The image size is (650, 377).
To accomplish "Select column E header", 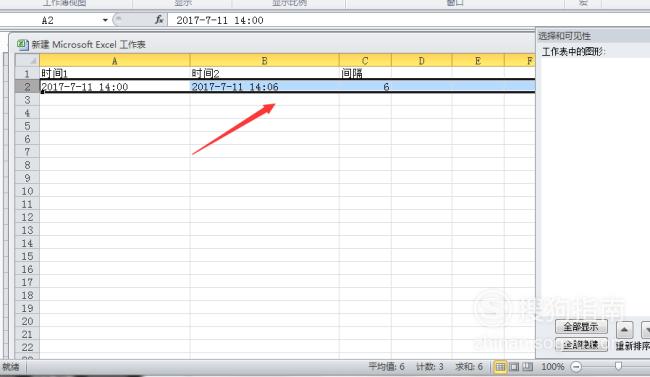I will click(x=478, y=61).
